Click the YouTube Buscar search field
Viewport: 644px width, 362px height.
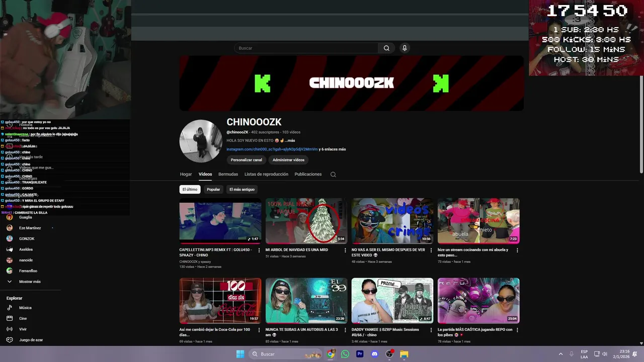pos(306,48)
